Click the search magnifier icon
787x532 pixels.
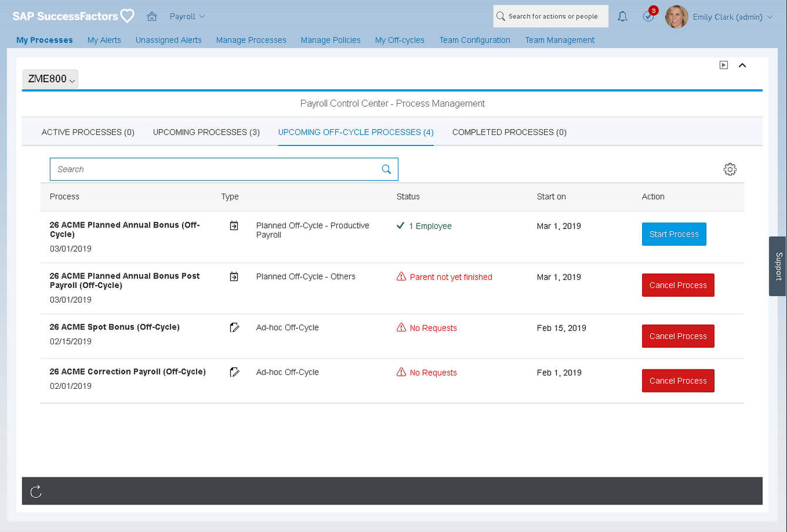(386, 169)
